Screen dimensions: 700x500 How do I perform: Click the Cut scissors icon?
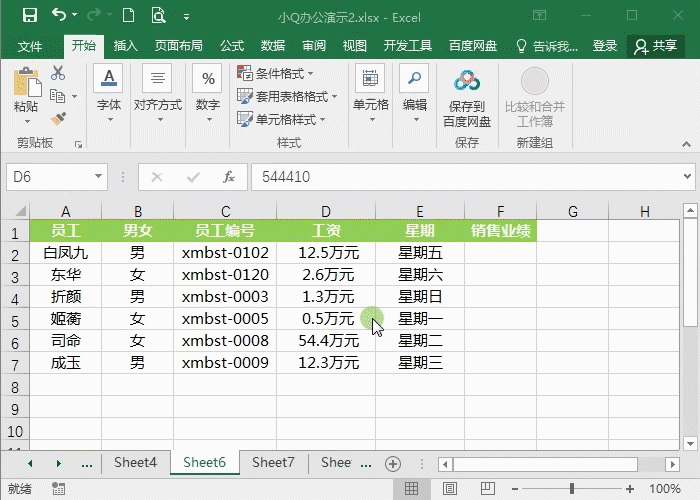[x=58, y=73]
